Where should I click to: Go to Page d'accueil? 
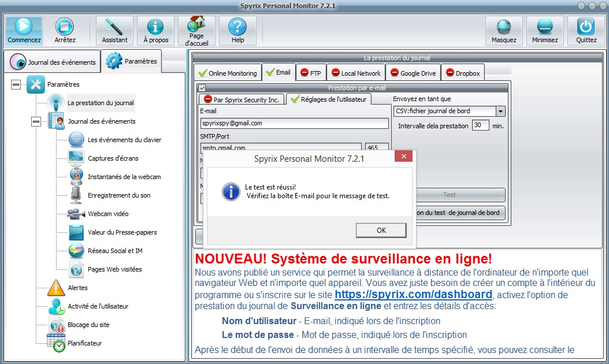pos(196,30)
